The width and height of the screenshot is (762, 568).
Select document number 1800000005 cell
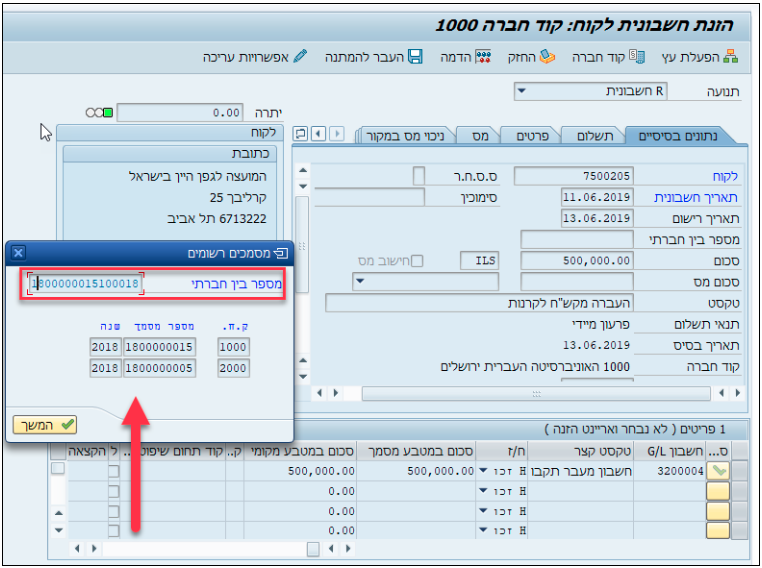point(159,368)
